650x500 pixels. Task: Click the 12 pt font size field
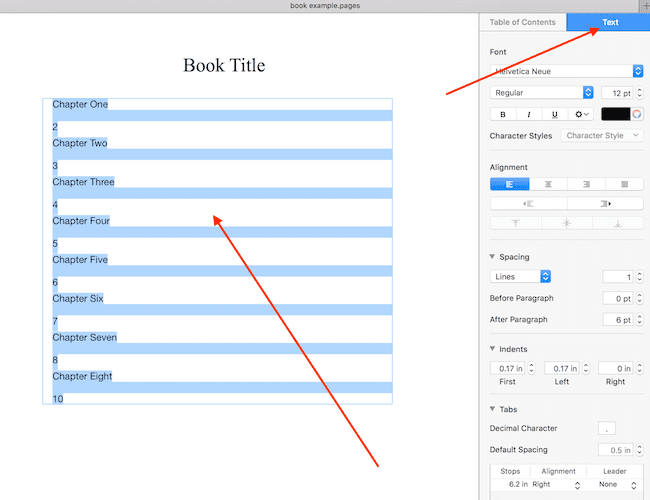[617, 93]
